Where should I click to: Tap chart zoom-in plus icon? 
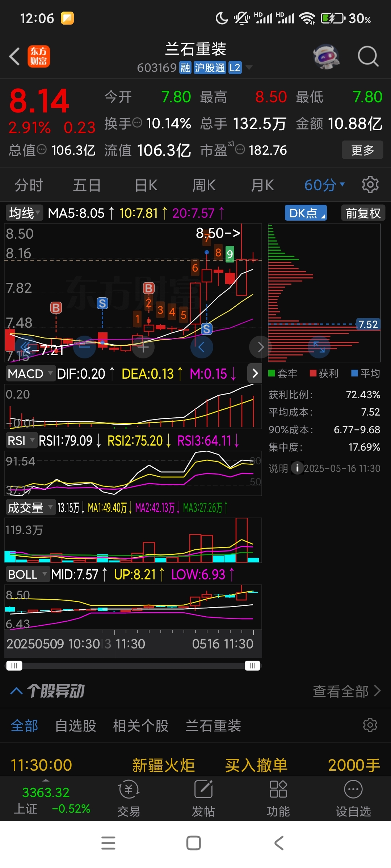(x=143, y=347)
